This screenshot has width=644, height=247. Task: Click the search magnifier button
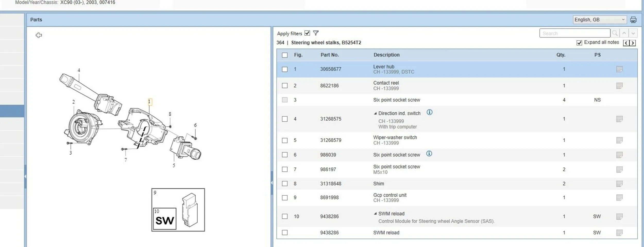click(x=615, y=33)
